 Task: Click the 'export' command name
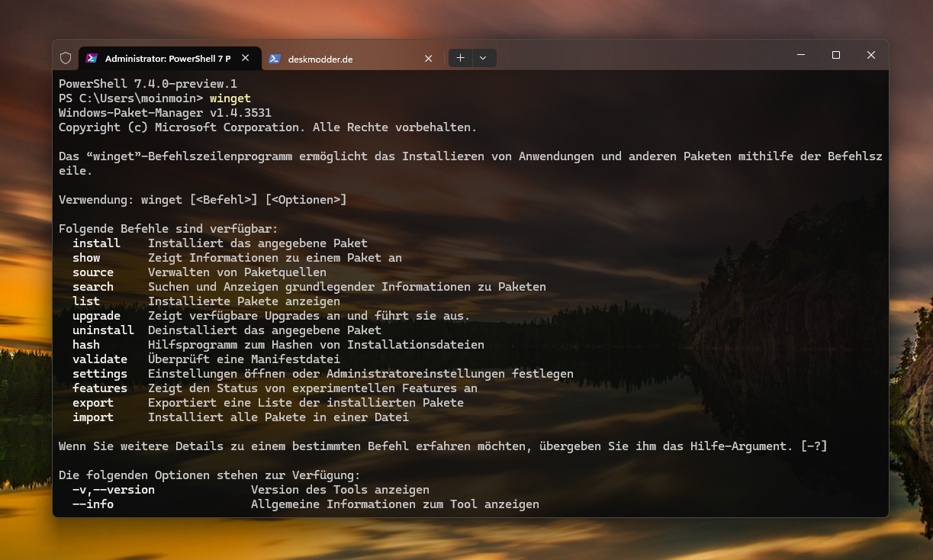tap(93, 403)
